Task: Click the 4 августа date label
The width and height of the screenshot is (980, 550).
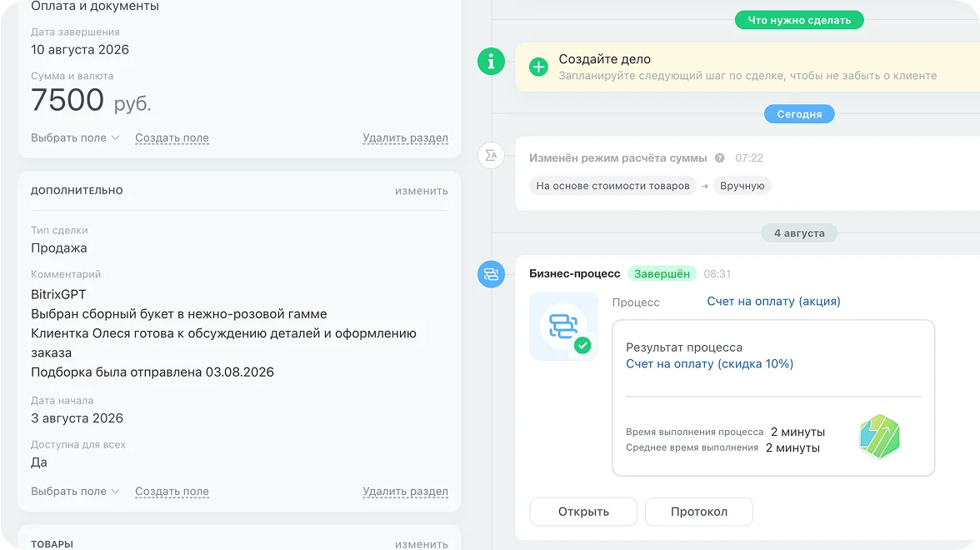Action: tap(799, 233)
